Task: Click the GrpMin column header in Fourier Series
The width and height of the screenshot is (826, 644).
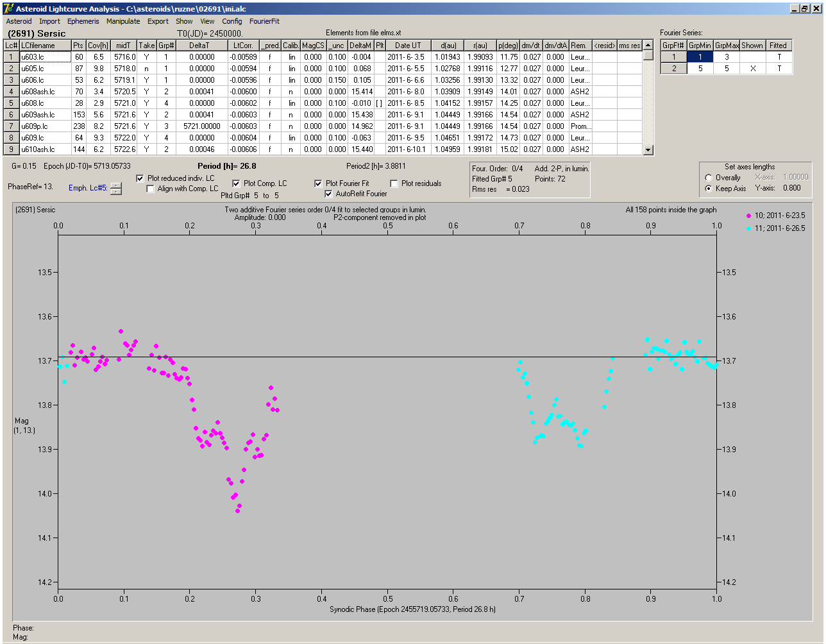Action: coord(700,46)
